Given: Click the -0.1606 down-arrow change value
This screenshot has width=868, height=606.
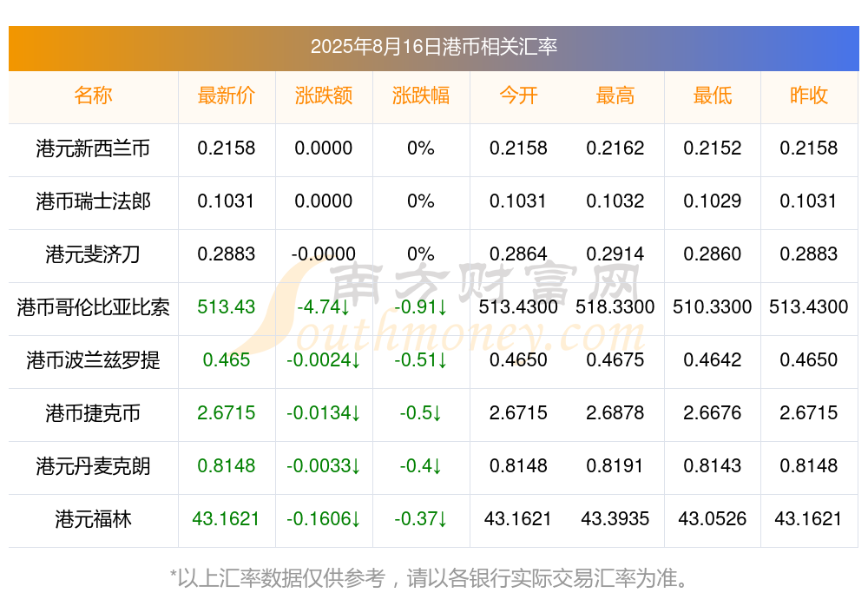Looking at the screenshot, I should point(323,519).
